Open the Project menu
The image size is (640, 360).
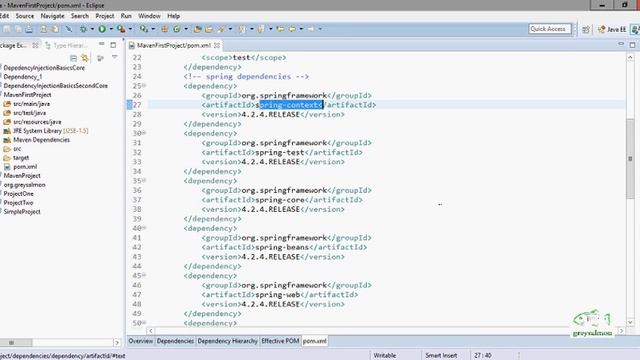[x=105, y=16]
